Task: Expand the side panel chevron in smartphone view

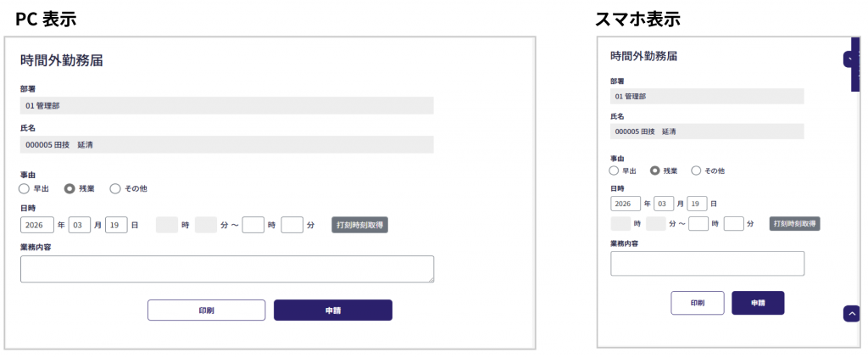Action: coord(850,59)
